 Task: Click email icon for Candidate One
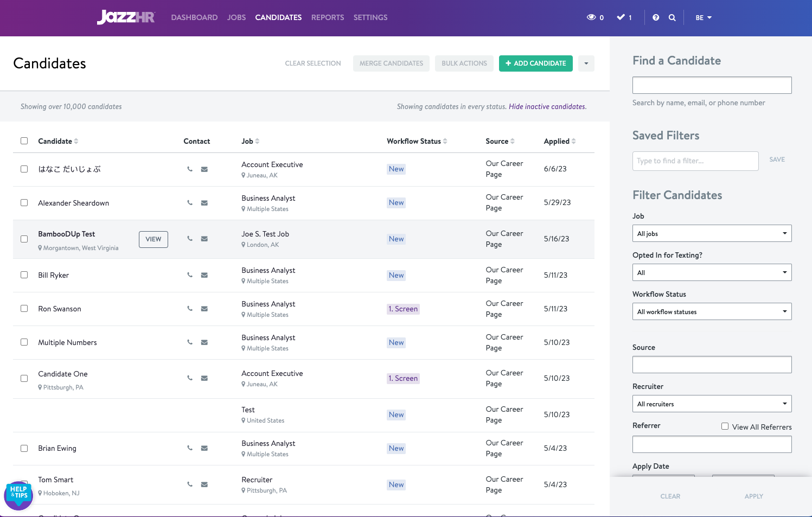[x=204, y=378]
